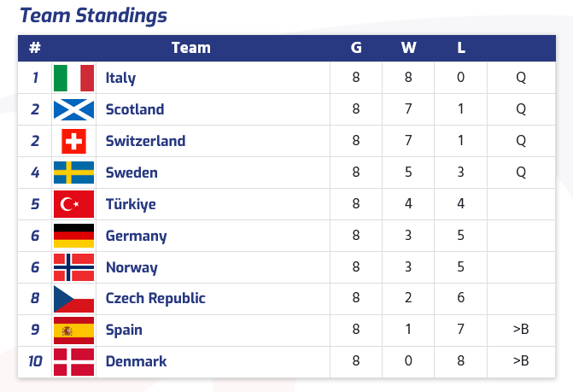Click the L column header
Screen dimensions: 573x392
coord(461,48)
